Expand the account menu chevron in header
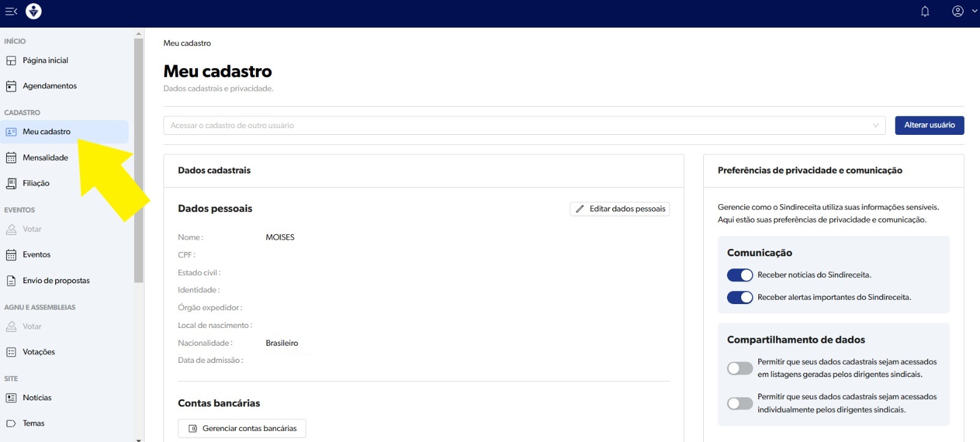Image resolution: width=980 pixels, height=442 pixels. (974, 11)
